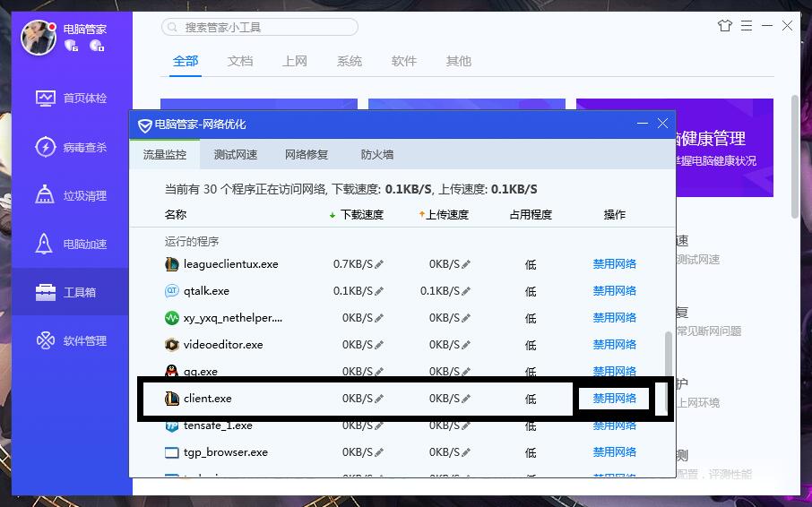Viewport: 812px width, 507px height.
Task: Disable network for qtalk.exe
Action: [614, 291]
